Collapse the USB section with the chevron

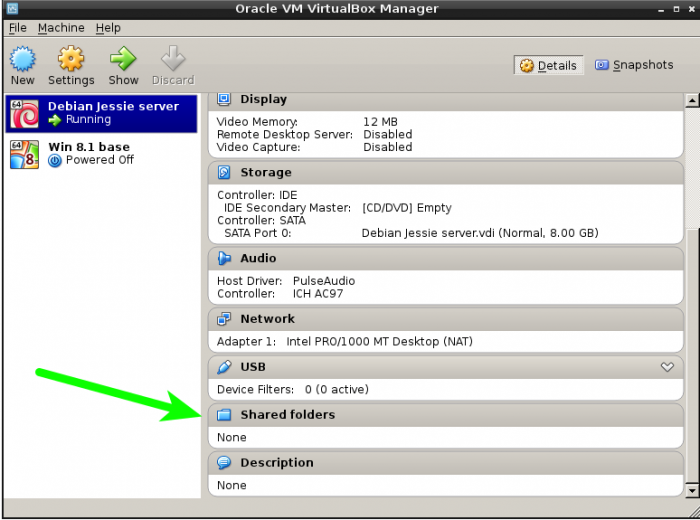(667, 367)
